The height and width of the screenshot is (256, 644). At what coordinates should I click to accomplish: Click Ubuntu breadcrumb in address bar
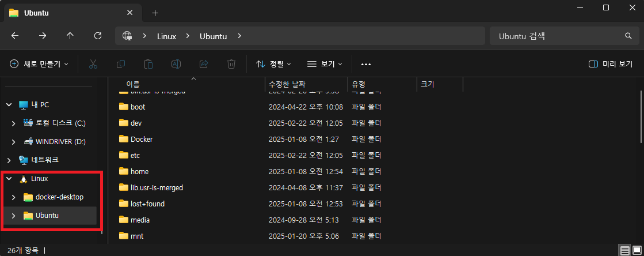pos(213,36)
